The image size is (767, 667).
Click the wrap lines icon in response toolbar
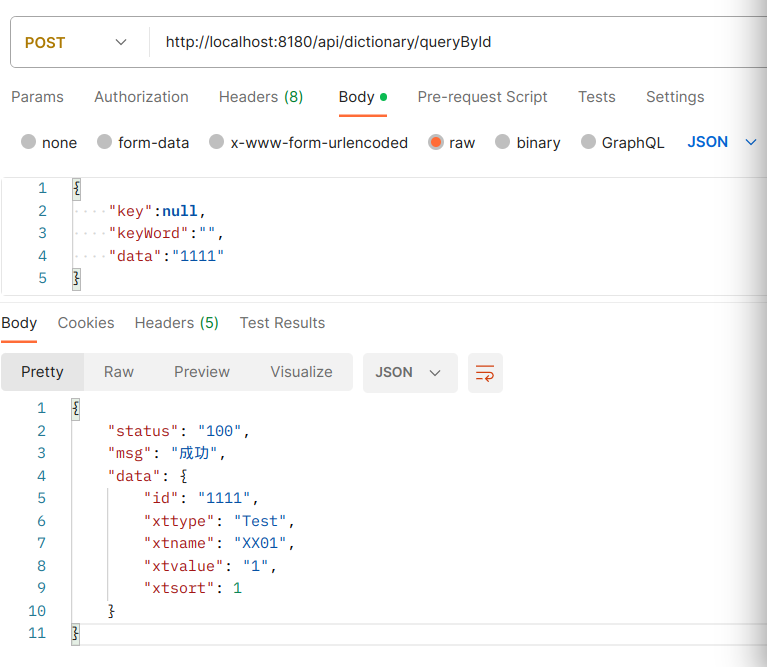(x=485, y=373)
